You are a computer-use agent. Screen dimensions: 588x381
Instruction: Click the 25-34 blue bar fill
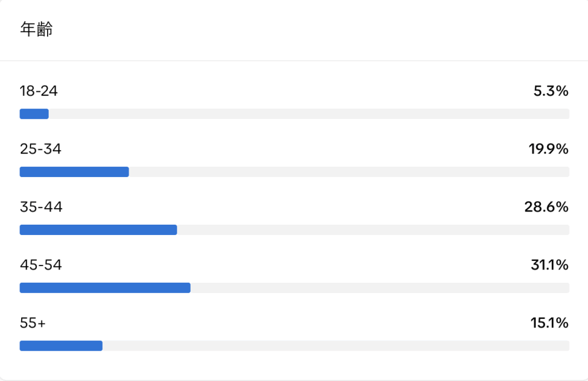click(74, 172)
